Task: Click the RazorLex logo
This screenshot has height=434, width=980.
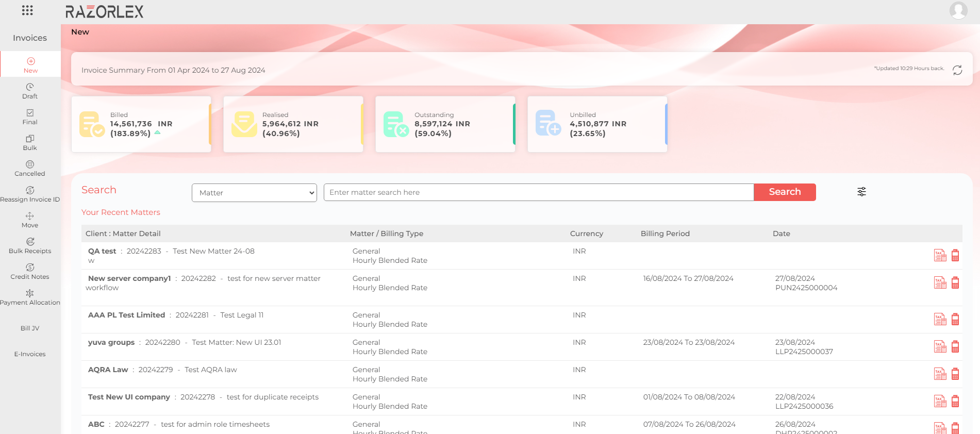Action: click(x=105, y=11)
